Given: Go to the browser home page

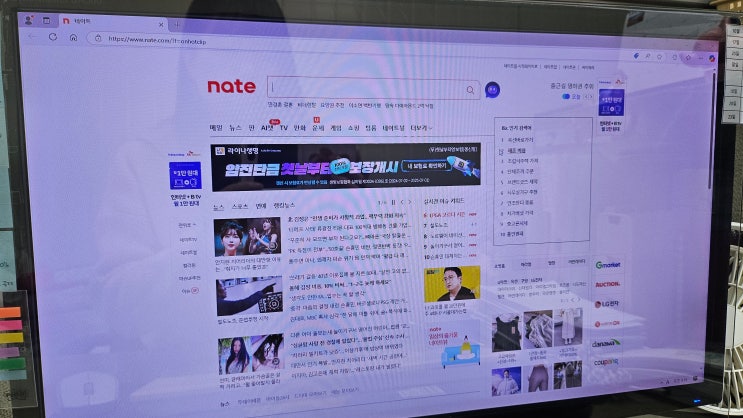Looking at the screenshot, I should click(73, 37).
